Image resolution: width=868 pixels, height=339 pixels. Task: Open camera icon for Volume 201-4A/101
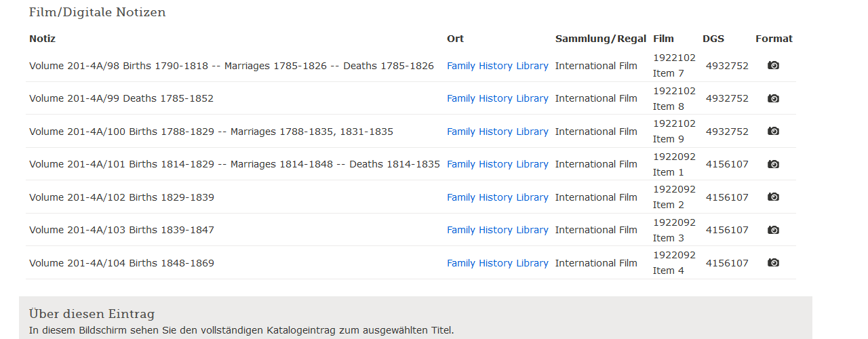773,164
